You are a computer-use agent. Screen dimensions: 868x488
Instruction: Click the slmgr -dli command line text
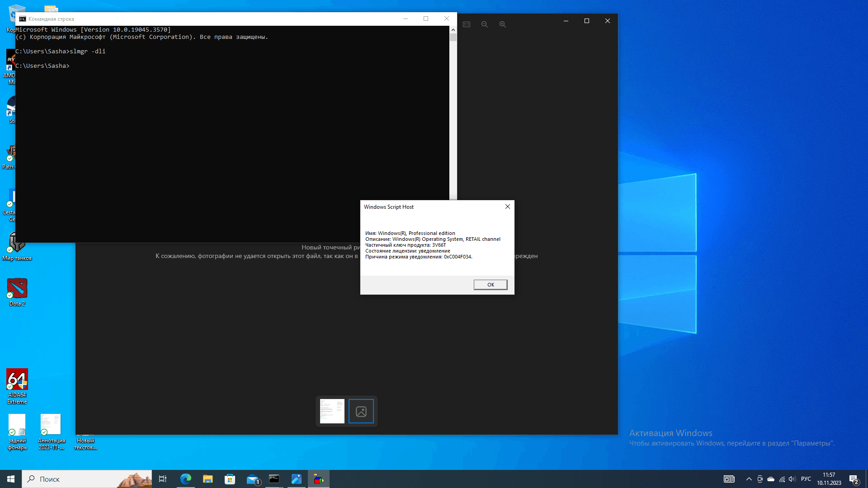88,52
